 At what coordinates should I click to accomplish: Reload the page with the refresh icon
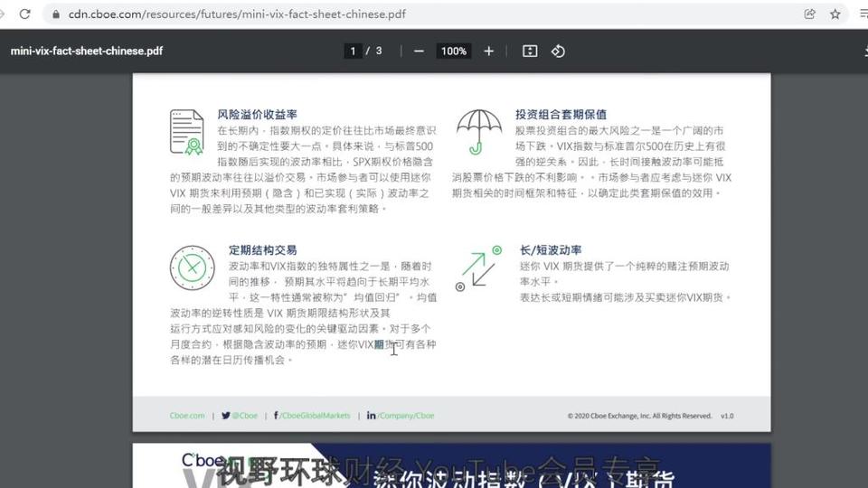(25, 14)
